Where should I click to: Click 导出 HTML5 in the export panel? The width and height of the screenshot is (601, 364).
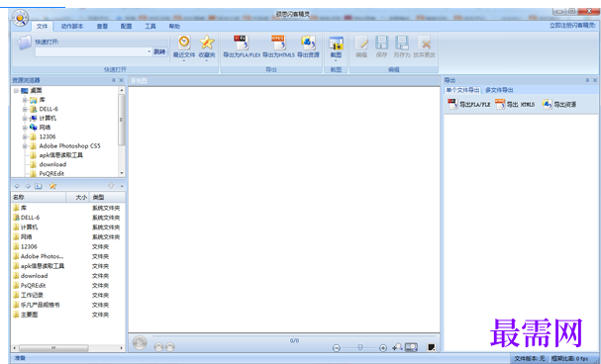coord(515,104)
